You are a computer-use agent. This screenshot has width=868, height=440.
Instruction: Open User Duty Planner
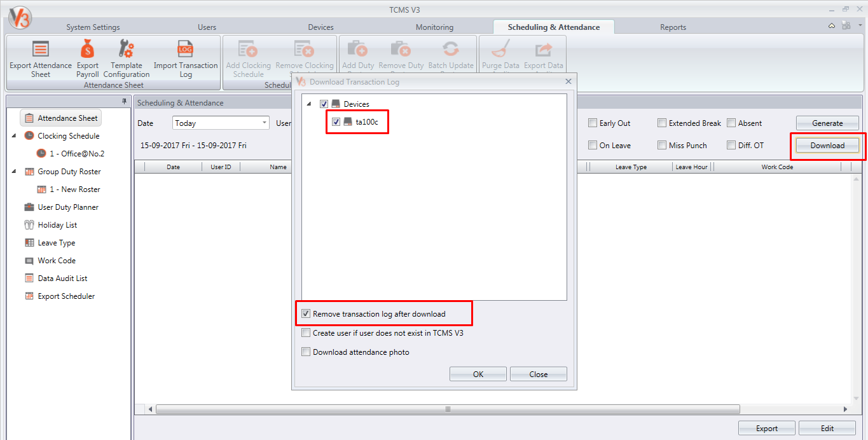pyautogui.click(x=61, y=207)
